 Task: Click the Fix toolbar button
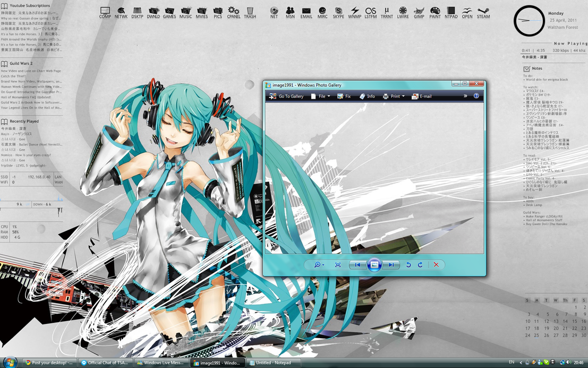coord(344,96)
